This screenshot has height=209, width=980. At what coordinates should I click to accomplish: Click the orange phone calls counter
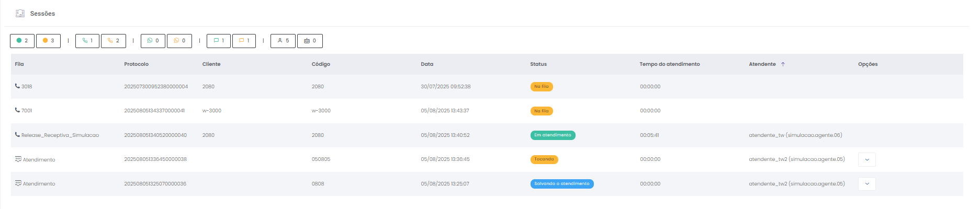click(x=114, y=41)
